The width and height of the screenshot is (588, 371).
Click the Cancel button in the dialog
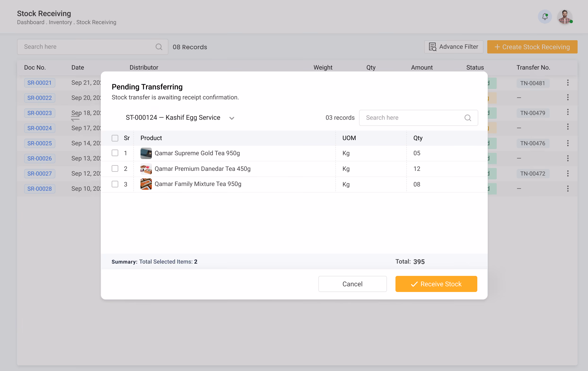click(x=352, y=284)
